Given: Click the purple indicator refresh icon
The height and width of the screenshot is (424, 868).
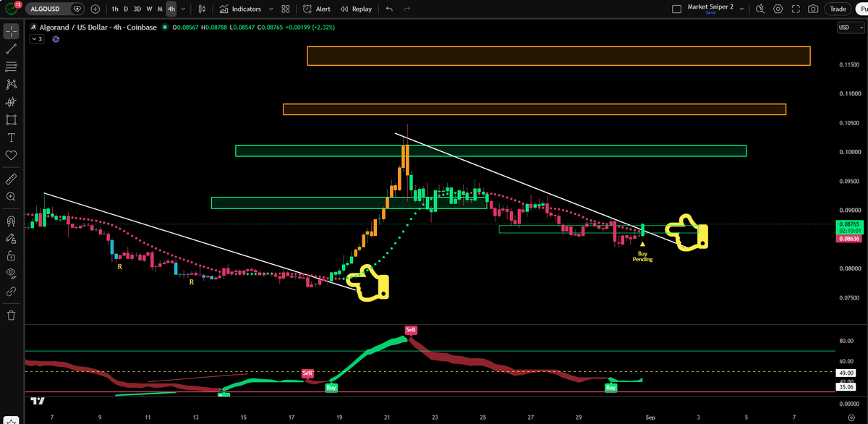Looking at the screenshot, I should click(56, 39).
